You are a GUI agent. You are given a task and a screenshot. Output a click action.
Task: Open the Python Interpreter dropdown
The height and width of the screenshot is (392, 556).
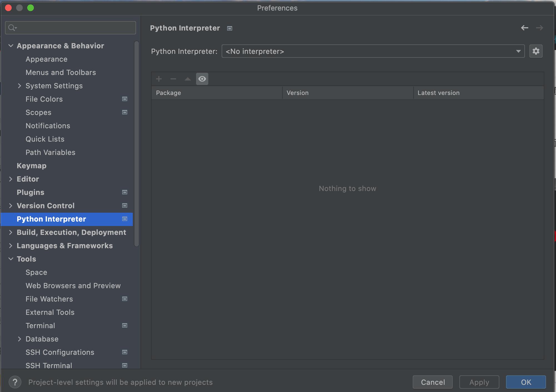[x=373, y=51]
